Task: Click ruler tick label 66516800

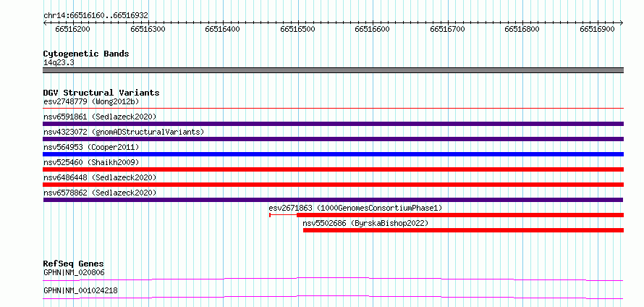Action: (x=522, y=29)
